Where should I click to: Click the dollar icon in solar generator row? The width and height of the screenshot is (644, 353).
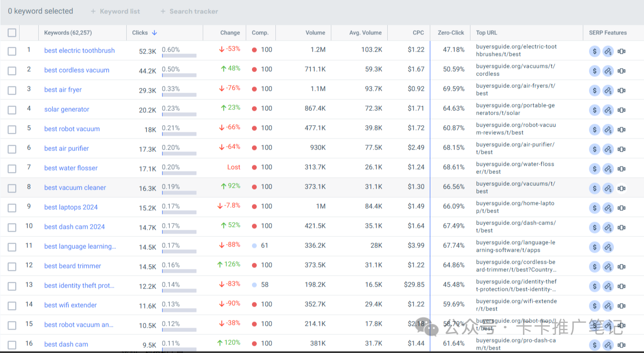594,110
